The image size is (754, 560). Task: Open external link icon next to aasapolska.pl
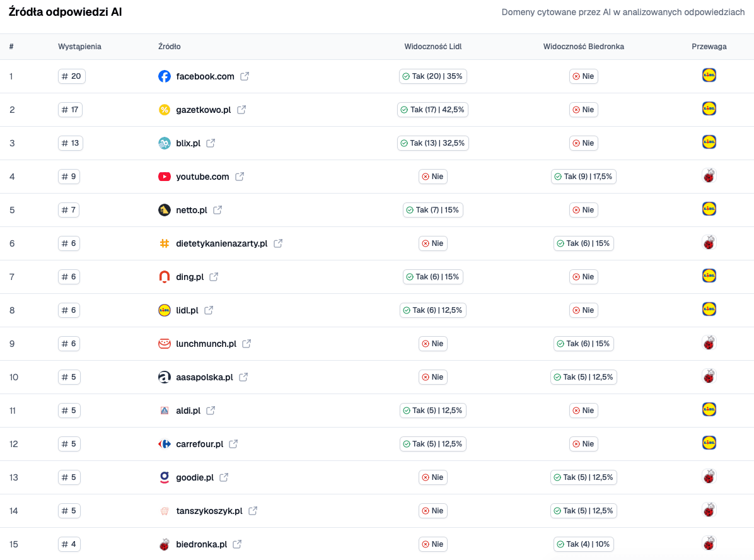[x=243, y=377]
